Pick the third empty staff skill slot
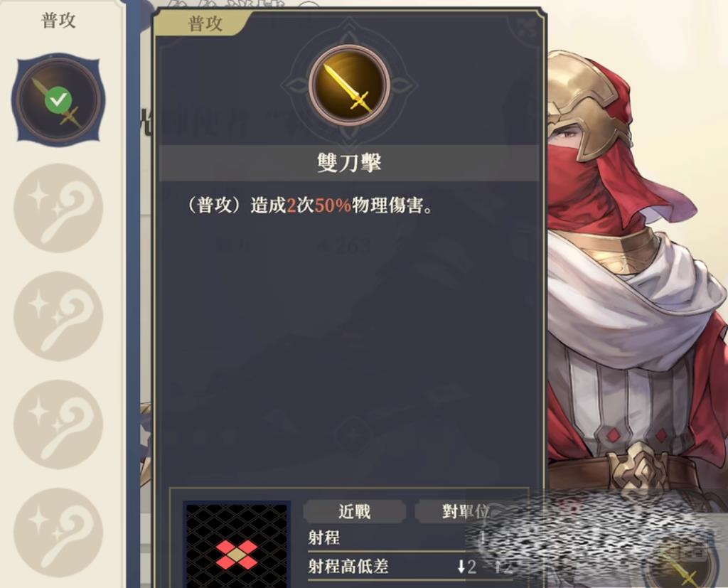 point(58,424)
